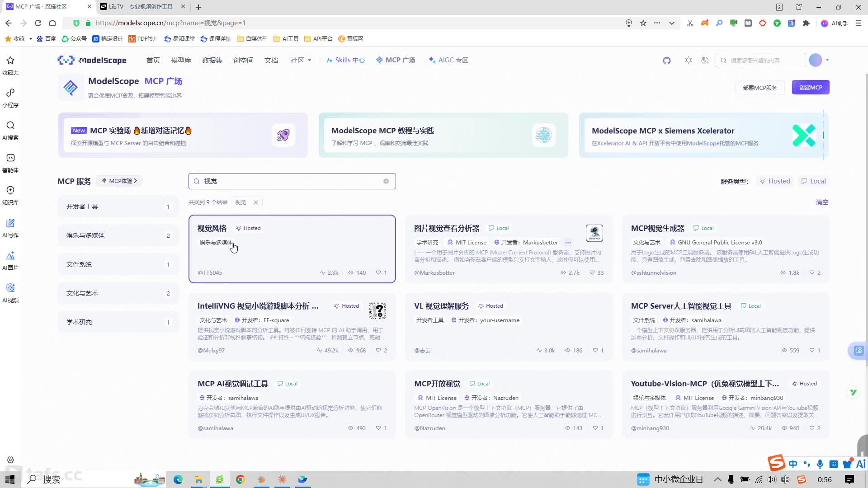The image size is (868, 488).
Task: Open AI搜索 in the left sidebar
Action: coord(10,131)
